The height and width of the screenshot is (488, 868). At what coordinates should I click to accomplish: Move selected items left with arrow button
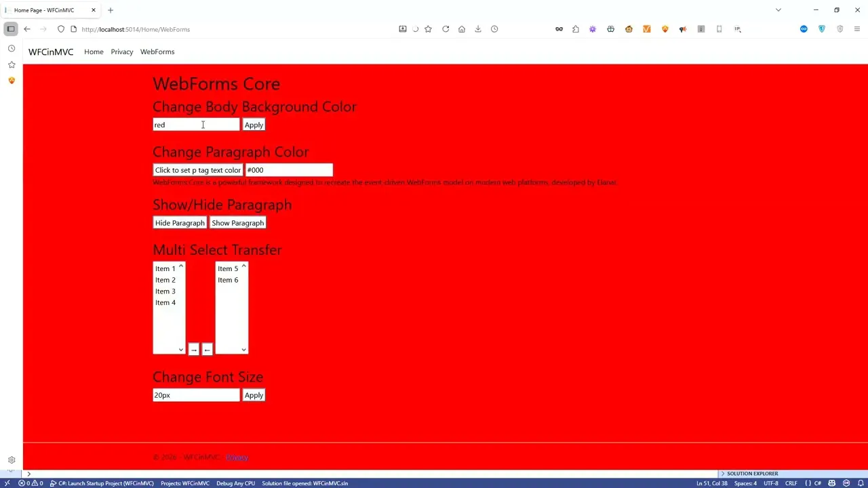pos(208,349)
